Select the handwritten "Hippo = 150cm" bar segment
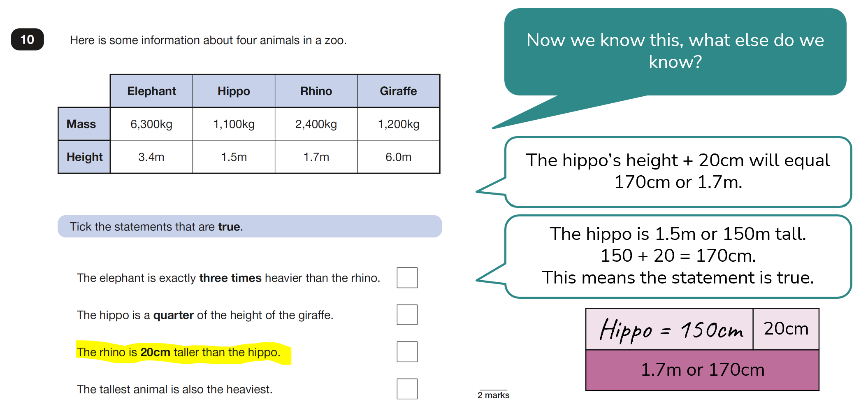The image size is (868, 409). click(669, 329)
